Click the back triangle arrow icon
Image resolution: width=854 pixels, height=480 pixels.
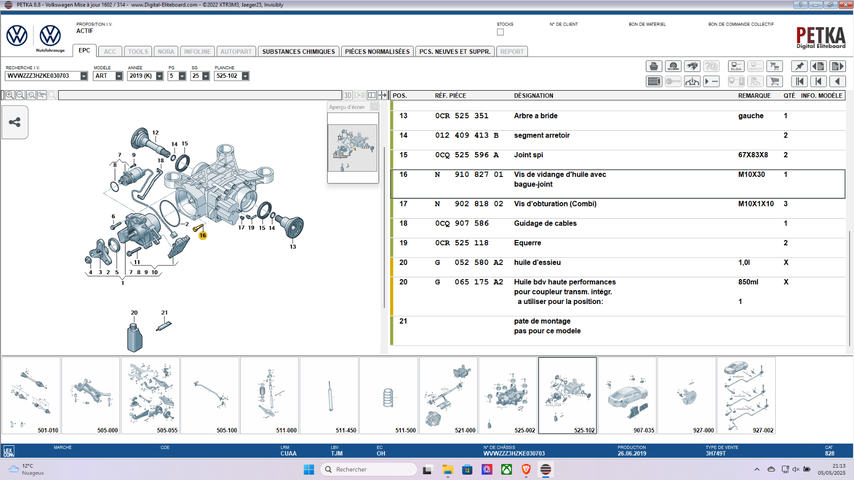coord(837,81)
